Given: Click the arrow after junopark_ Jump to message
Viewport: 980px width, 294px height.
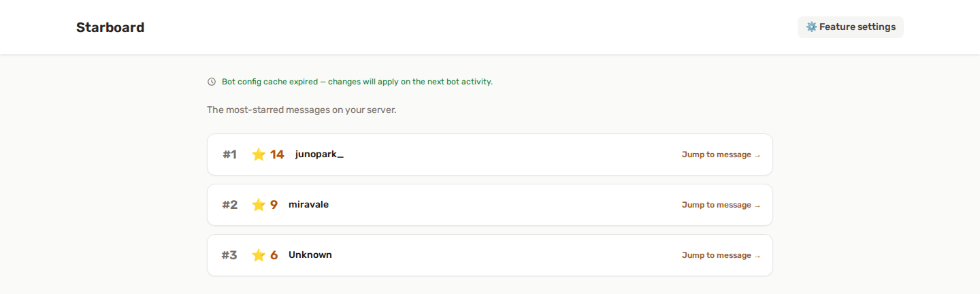Looking at the screenshot, I should pos(757,155).
